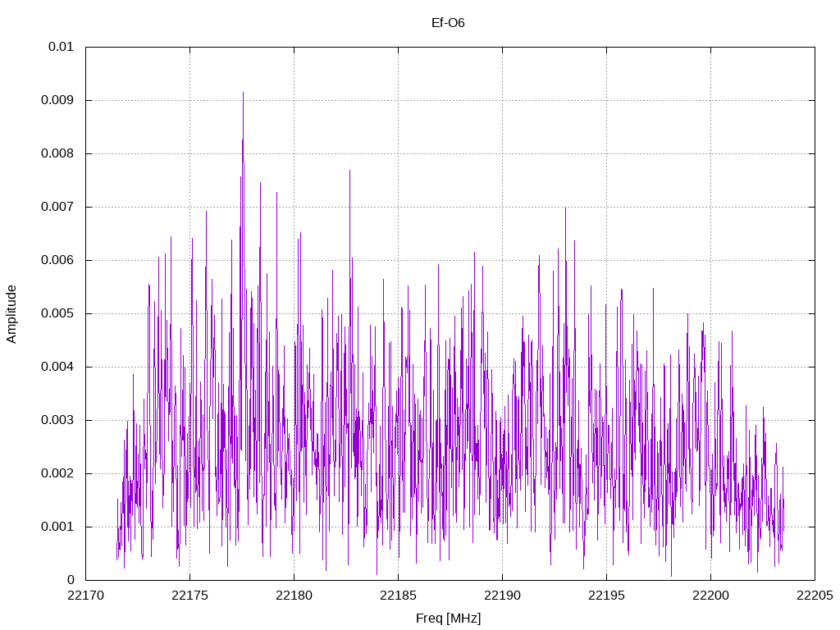
Task: Click the 22175 x-axis tick label
Action: (x=189, y=596)
